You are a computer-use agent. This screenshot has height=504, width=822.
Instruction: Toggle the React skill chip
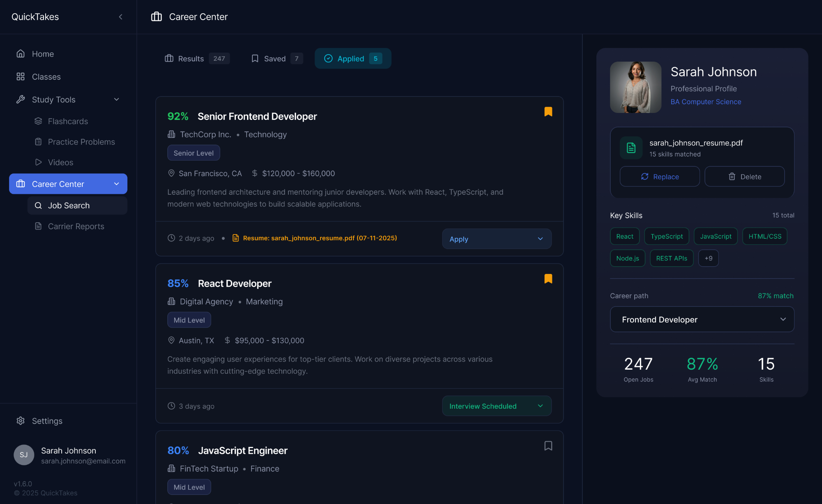tap(625, 236)
